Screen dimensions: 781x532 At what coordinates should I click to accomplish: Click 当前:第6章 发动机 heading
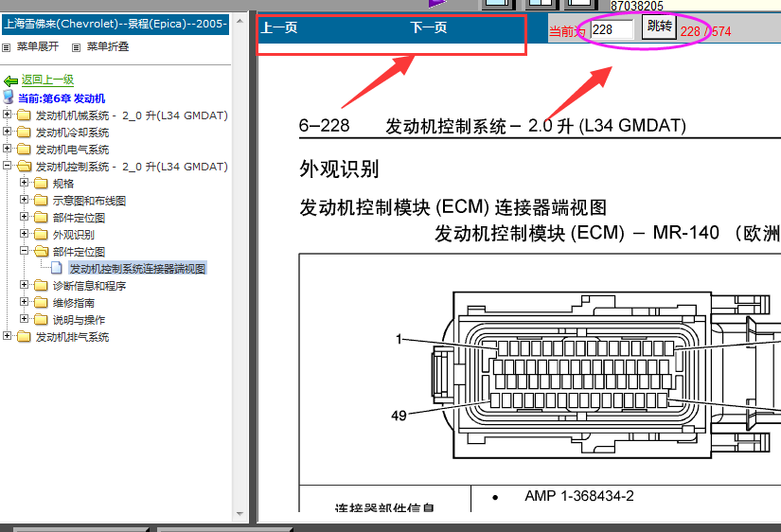tap(62, 98)
